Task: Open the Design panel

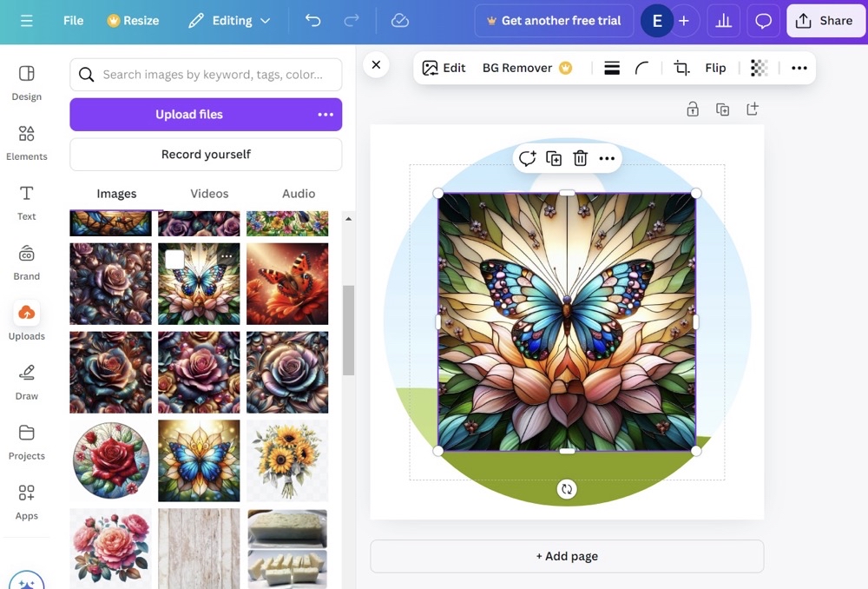Action: point(27,83)
